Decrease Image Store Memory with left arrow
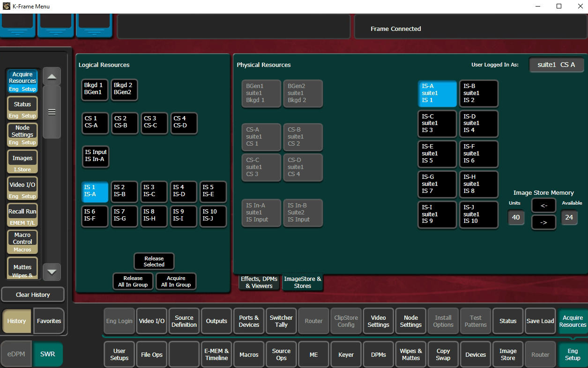588x368 pixels. click(x=543, y=205)
